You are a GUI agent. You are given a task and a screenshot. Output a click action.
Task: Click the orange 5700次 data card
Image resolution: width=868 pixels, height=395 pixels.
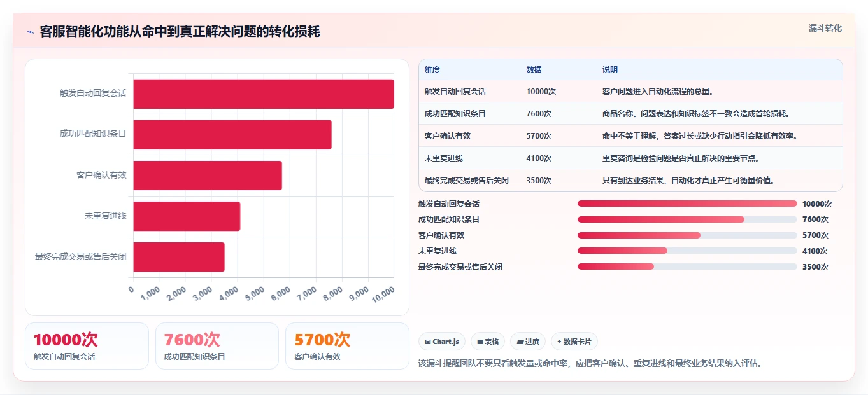[347, 346]
